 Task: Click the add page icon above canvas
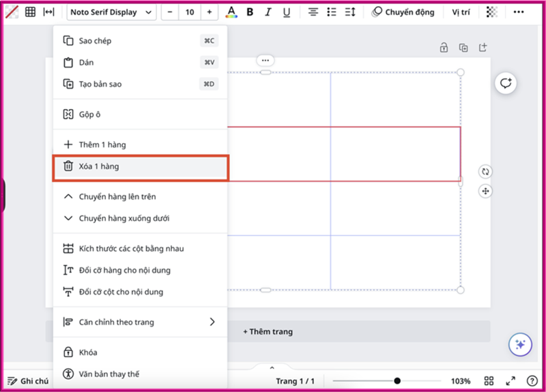(483, 47)
